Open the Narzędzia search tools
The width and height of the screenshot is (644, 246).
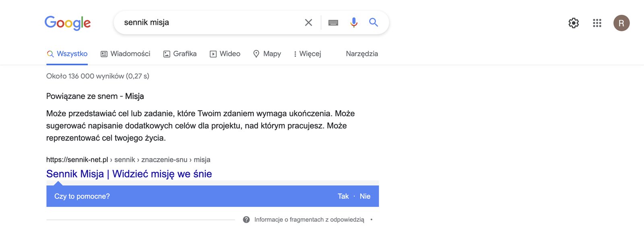(x=362, y=54)
